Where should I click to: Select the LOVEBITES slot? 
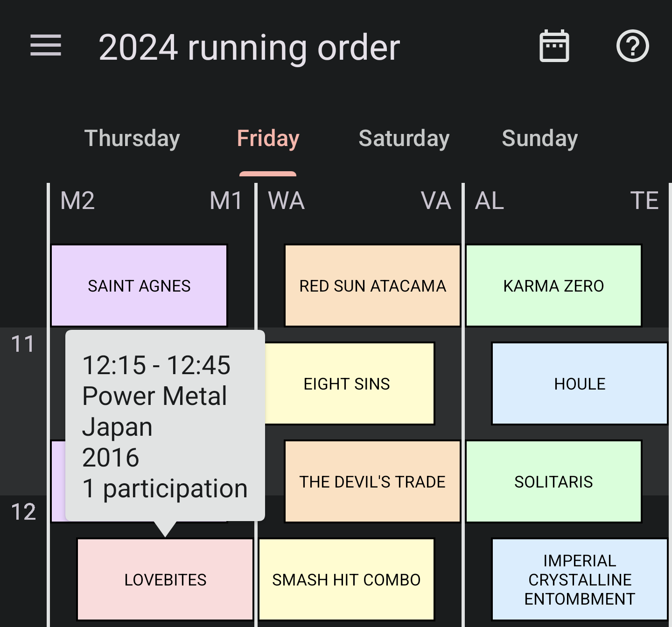(165, 579)
